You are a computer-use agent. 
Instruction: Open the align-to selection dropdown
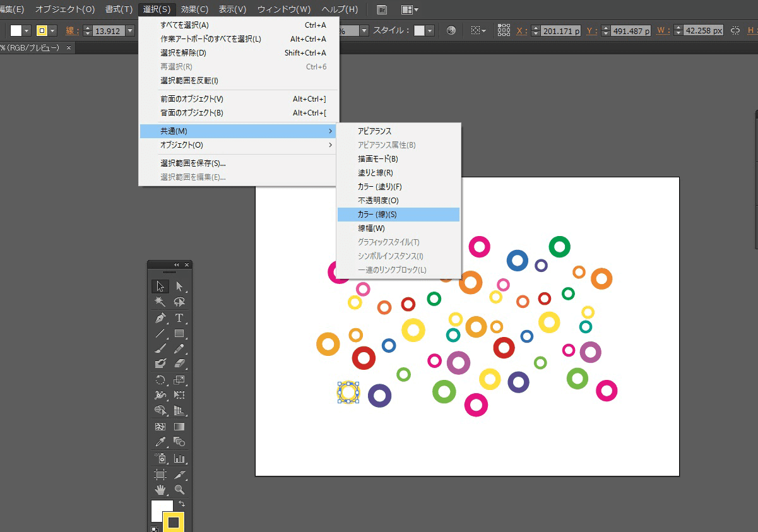pyautogui.click(x=478, y=30)
